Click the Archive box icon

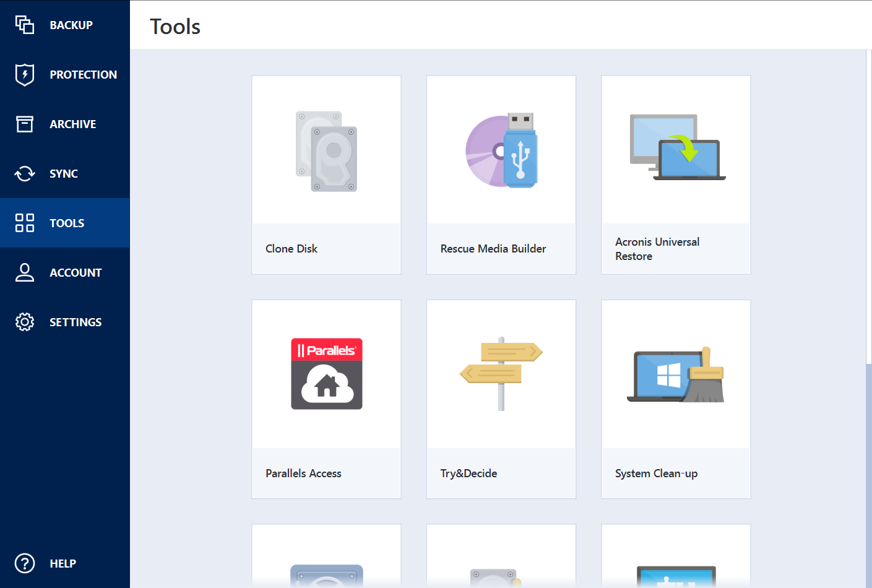[25, 124]
